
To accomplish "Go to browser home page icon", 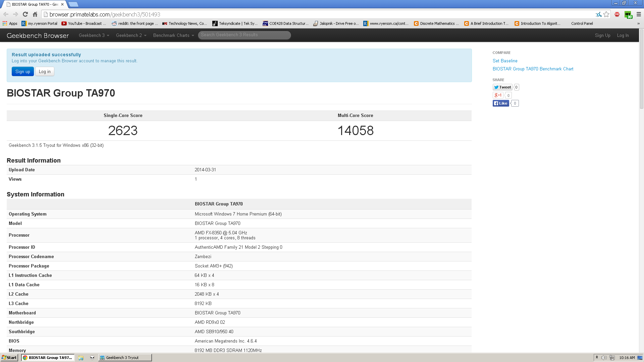I will pos(35,14).
